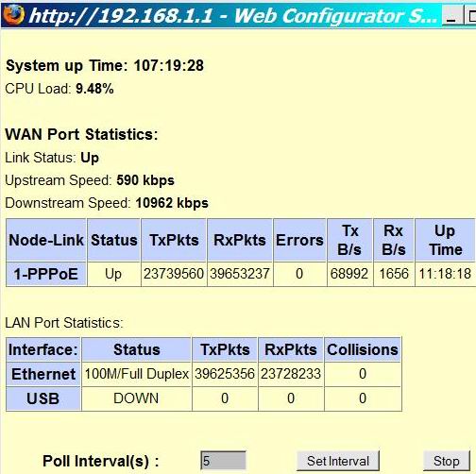Click the Ethernet interface row header
Viewport: 476px width, 474px height.
click(43, 374)
